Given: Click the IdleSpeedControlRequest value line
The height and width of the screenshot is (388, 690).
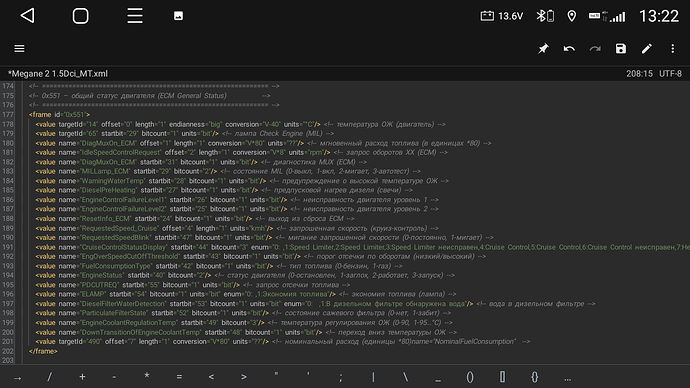Looking at the screenshot, I should (x=241, y=152).
